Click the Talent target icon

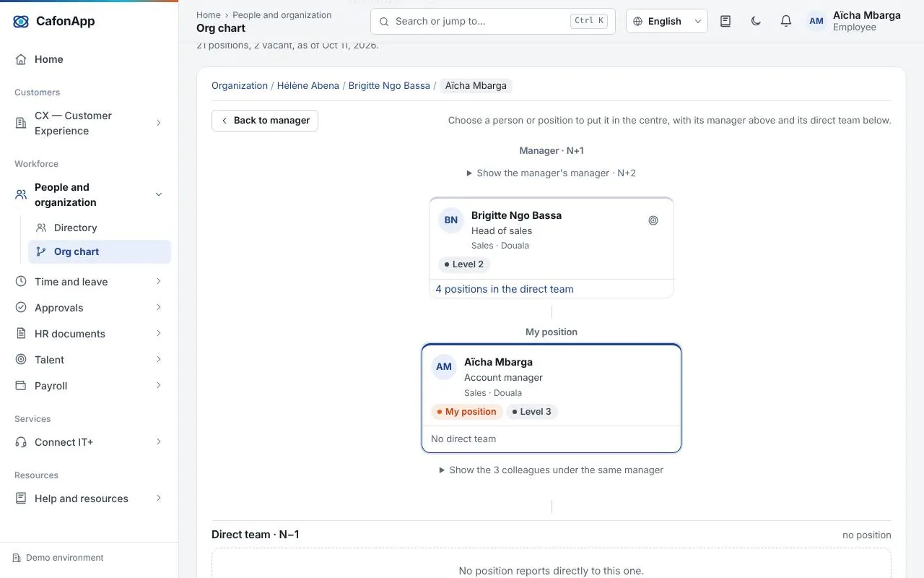[x=21, y=360]
